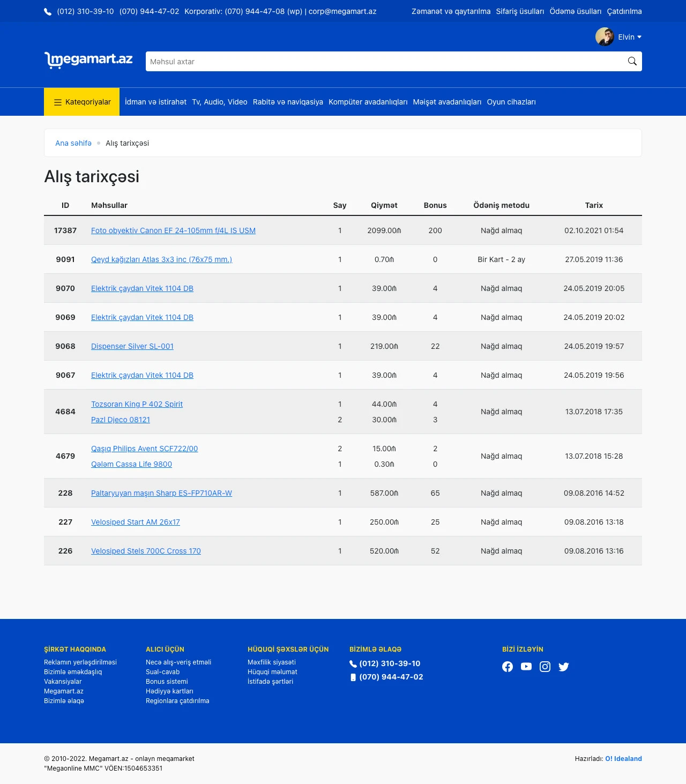This screenshot has height=784, width=686.
Task: Open Hədiyyə kartları footer link
Action: 169,691
